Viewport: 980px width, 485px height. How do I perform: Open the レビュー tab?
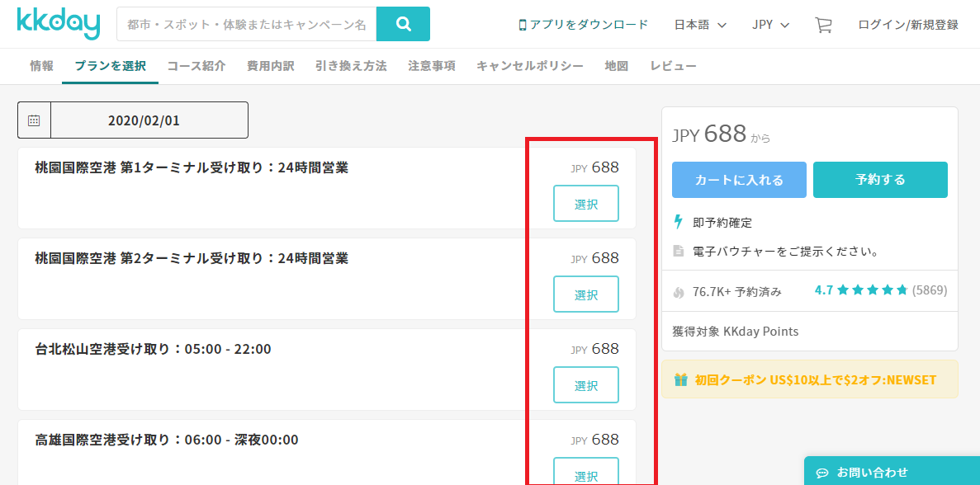pos(673,66)
